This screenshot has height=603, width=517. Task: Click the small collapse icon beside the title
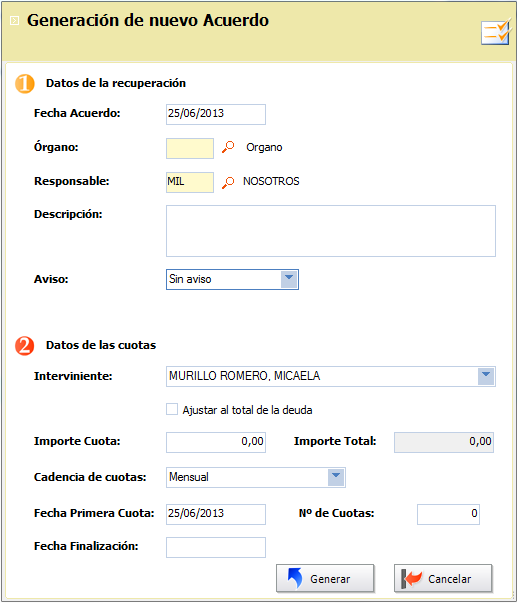pos(15,20)
